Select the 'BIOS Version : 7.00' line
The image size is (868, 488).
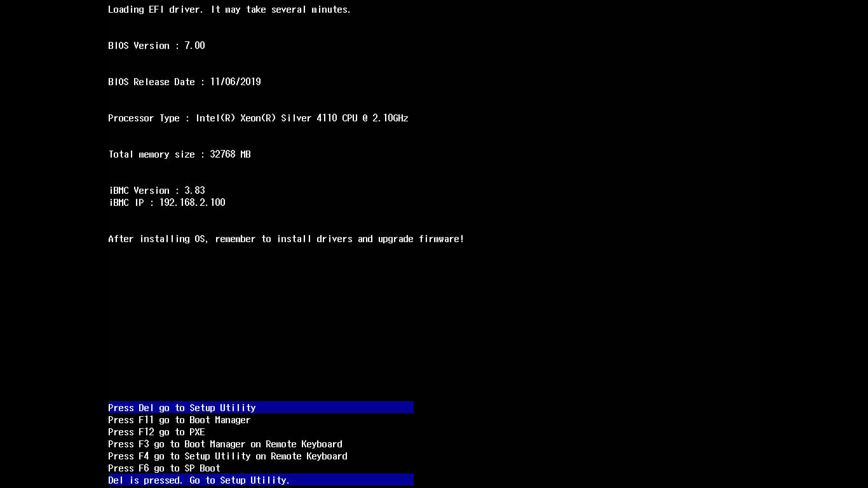click(156, 46)
